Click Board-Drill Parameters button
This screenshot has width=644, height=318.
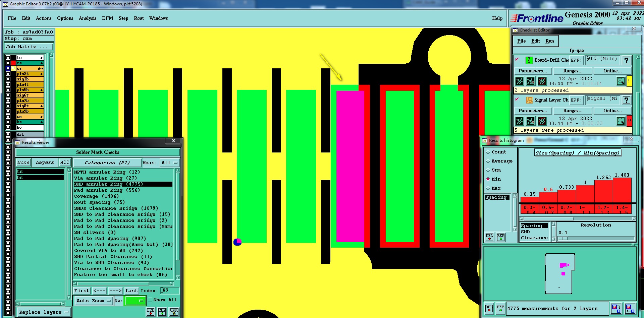click(533, 71)
